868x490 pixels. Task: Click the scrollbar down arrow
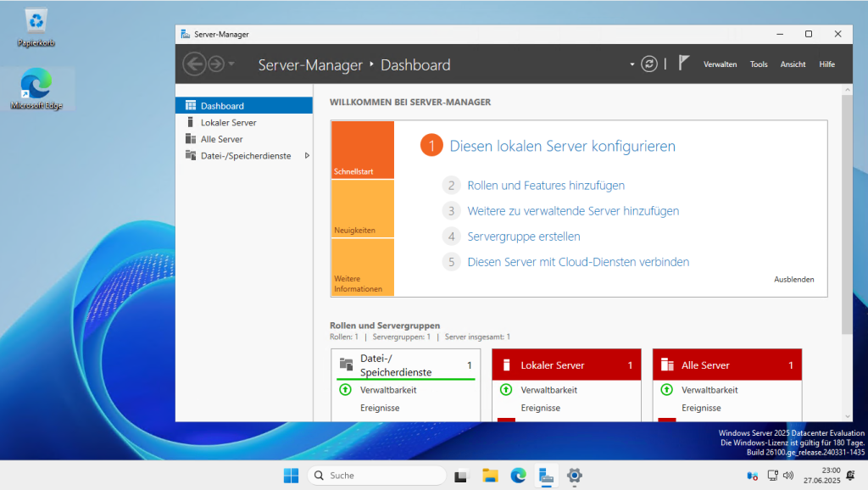(x=847, y=416)
